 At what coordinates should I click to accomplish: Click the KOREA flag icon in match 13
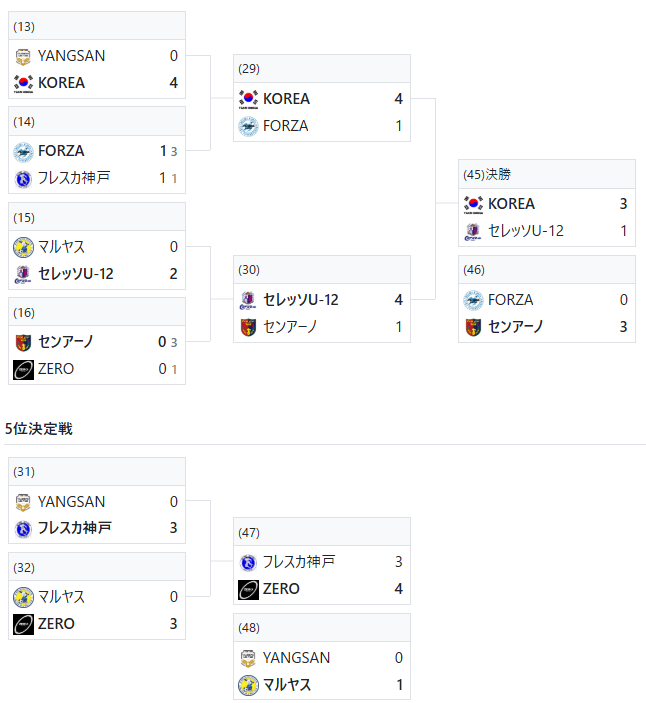pos(23,83)
